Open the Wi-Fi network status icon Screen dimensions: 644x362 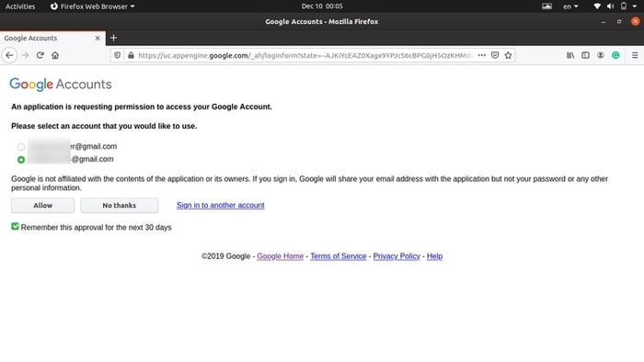click(x=597, y=6)
